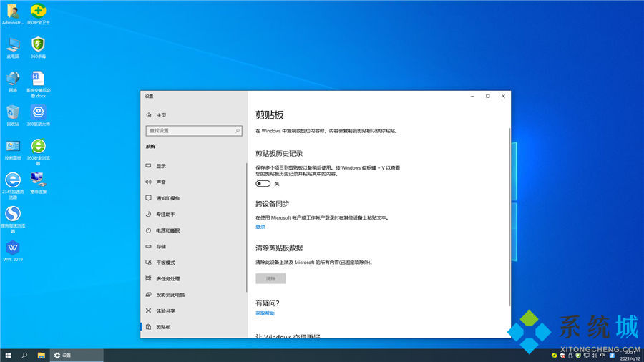Launch 360驱动大师 desktop shortcut
This screenshot has height=362, width=644.
(38, 115)
